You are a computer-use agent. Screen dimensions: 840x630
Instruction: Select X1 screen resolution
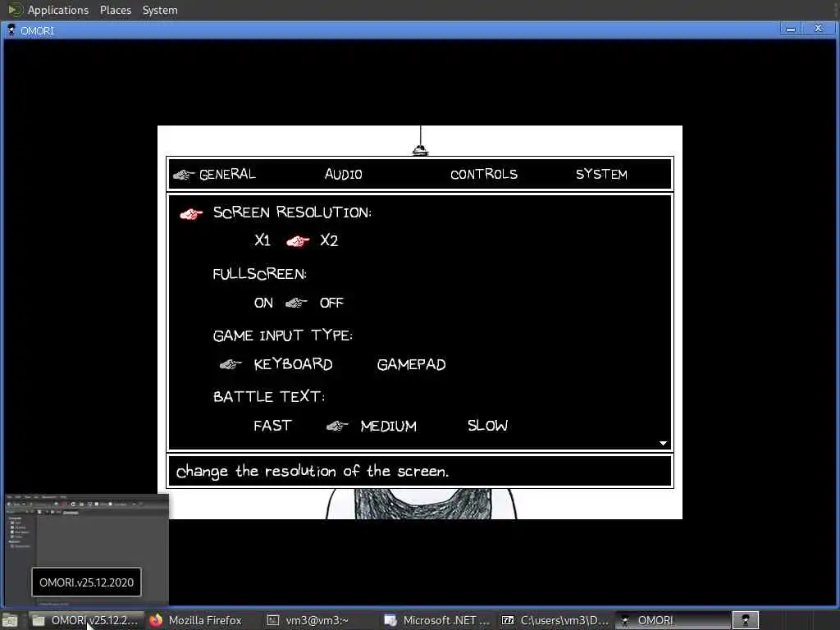point(262,240)
